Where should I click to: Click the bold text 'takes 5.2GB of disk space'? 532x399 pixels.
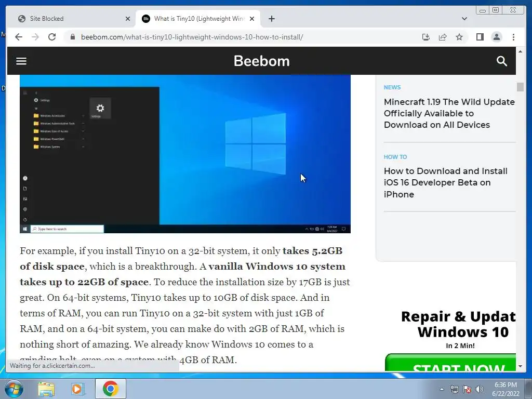pyautogui.click(x=181, y=259)
